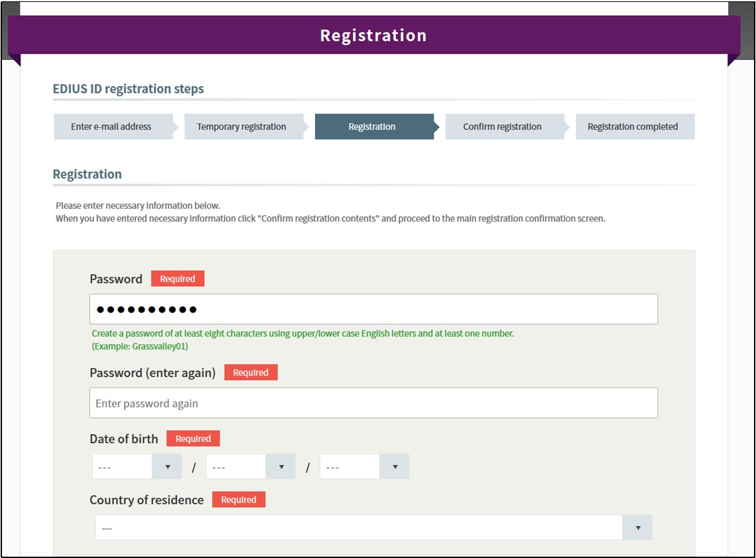Click the 'Enter e-mail address' step
Viewport: 756px width, 558px height.
coord(111,127)
